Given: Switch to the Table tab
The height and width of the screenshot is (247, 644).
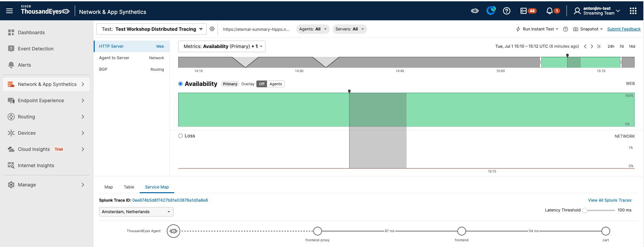Looking at the screenshot, I should [129, 187].
